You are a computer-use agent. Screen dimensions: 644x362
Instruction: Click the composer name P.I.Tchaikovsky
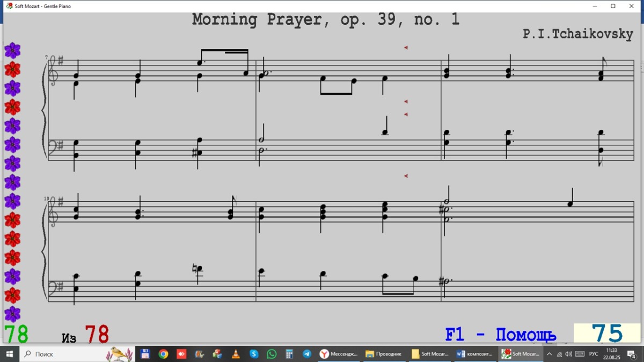click(578, 34)
